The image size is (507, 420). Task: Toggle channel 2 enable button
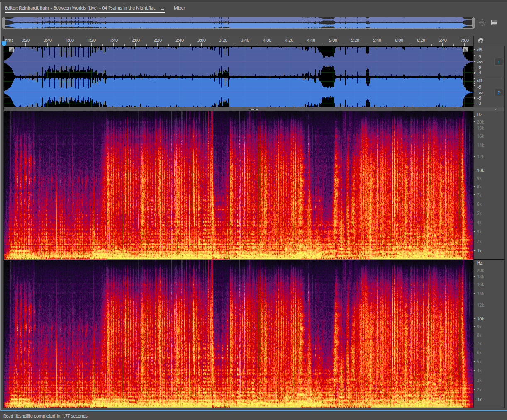coord(499,92)
